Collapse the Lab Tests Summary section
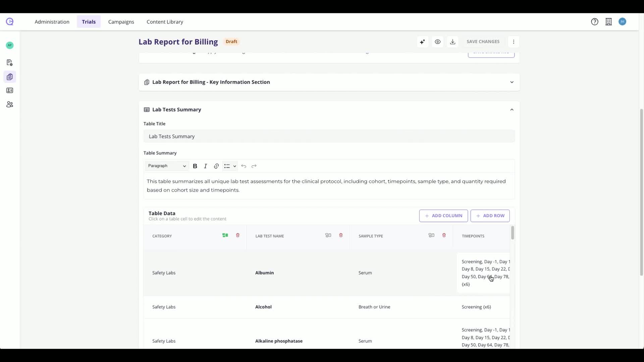This screenshot has width=644, height=362. click(x=512, y=110)
